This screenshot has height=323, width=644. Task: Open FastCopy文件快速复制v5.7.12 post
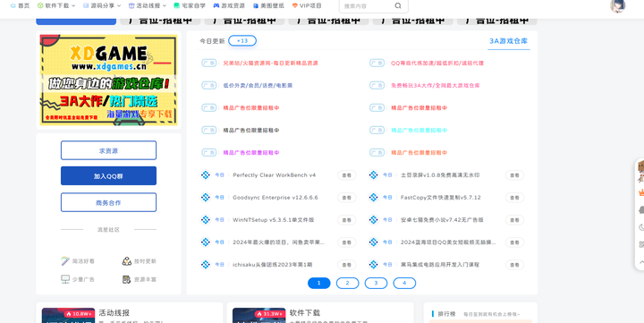[441, 197]
